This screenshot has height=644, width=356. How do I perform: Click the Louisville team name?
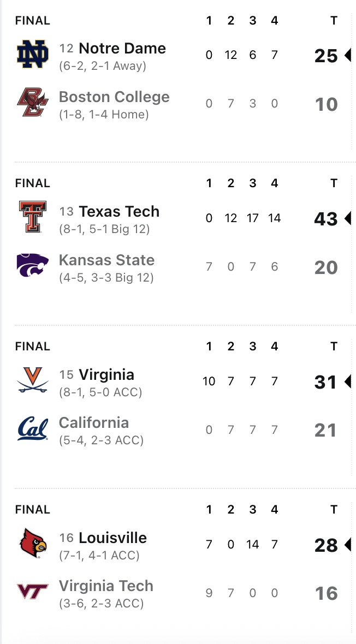click(x=112, y=538)
